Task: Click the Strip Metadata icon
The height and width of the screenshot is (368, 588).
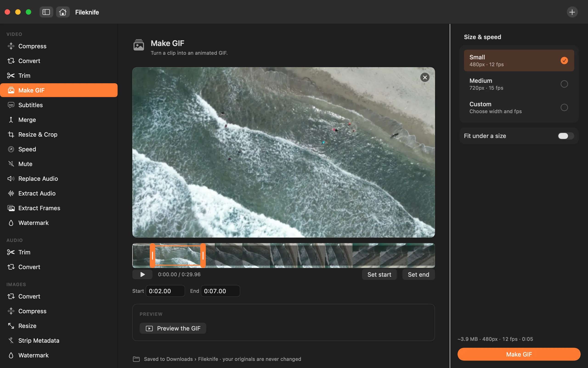Action: pyautogui.click(x=11, y=340)
